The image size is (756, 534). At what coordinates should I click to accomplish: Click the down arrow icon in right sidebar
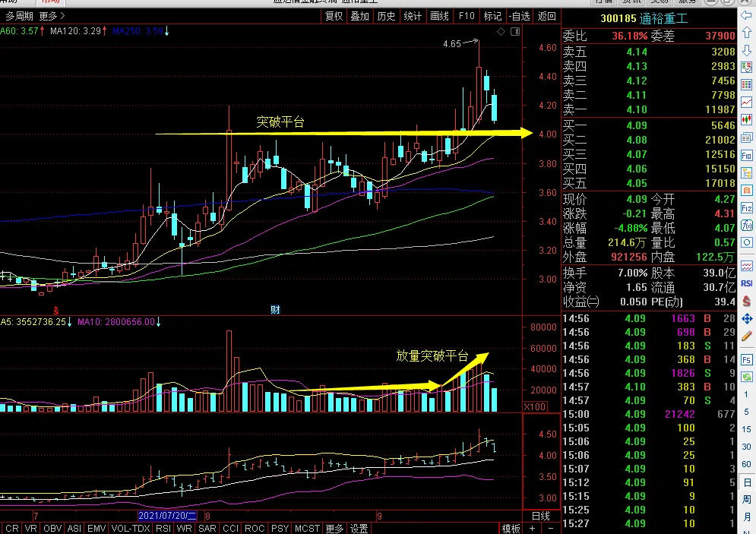point(746,50)
